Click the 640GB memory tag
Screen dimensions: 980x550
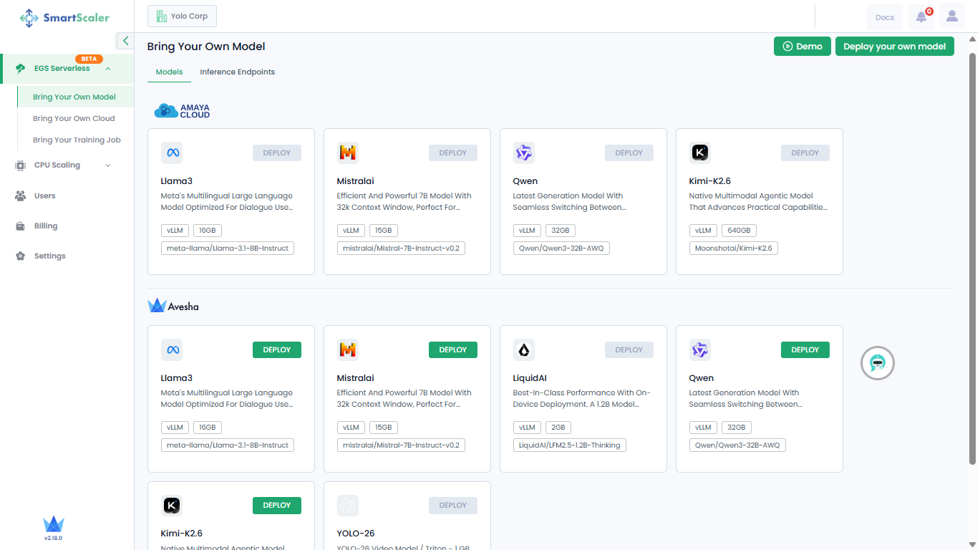point(740,231)
